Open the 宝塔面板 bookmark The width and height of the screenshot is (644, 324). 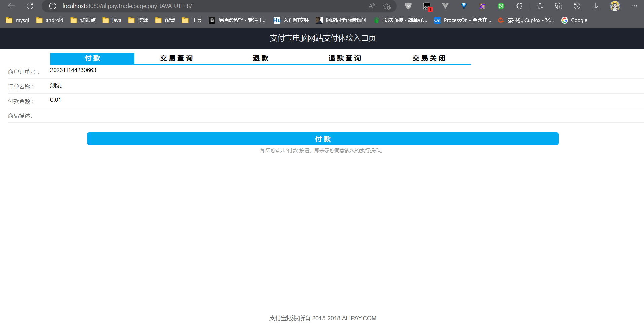tap(400, 20)
